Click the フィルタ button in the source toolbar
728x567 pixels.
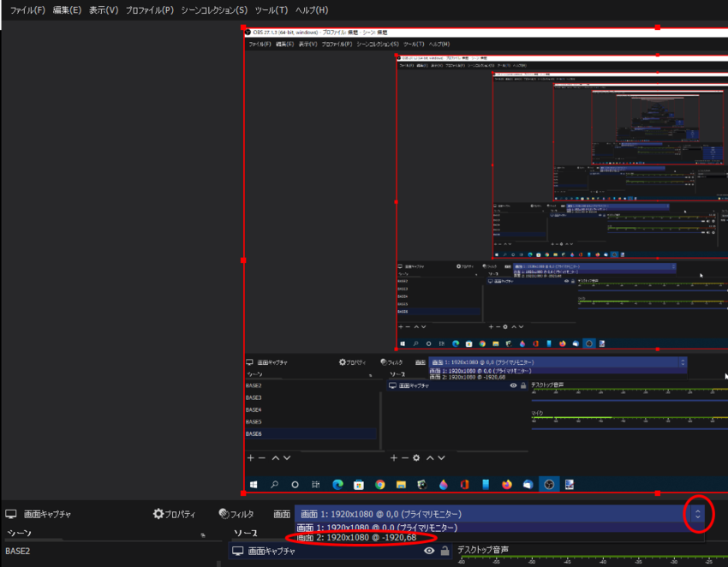point(236,514)
